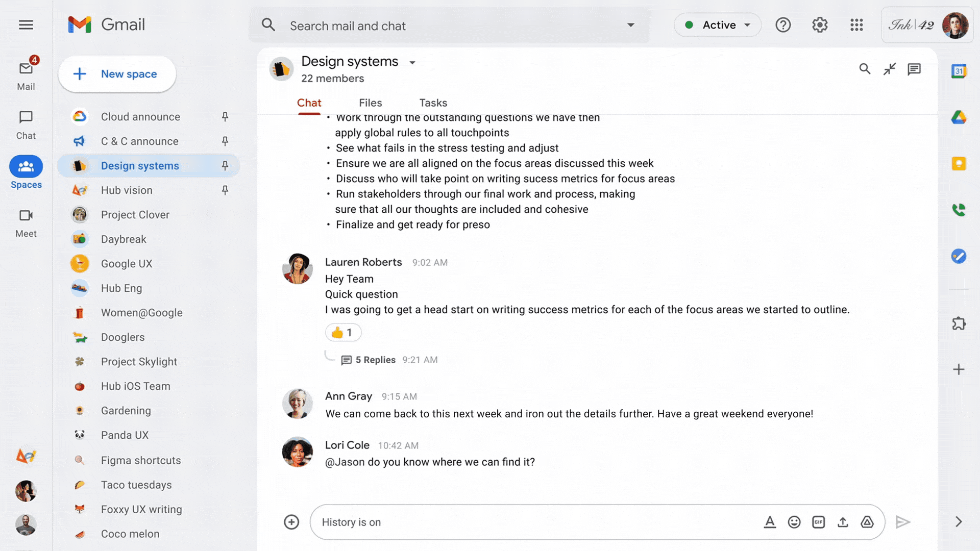Select the emoji reaction icon in message bar
Screen dimensions: 980x551
click(x=794, y=521)
